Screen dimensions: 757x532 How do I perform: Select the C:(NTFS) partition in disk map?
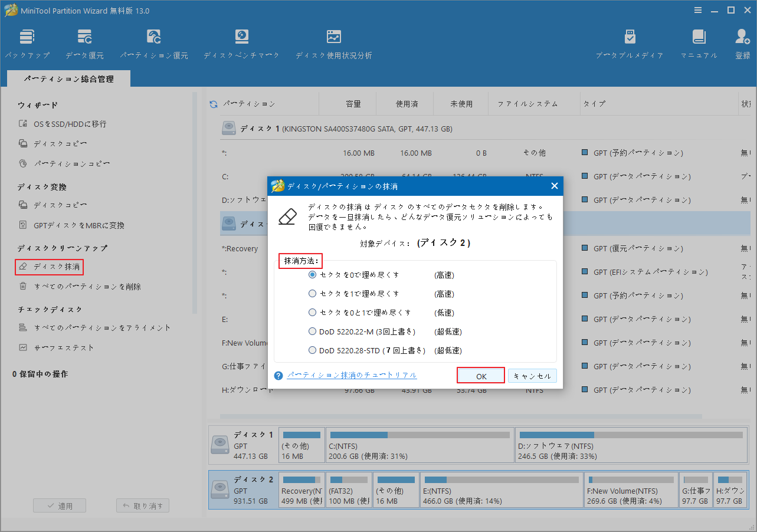(x=420, y=446)
